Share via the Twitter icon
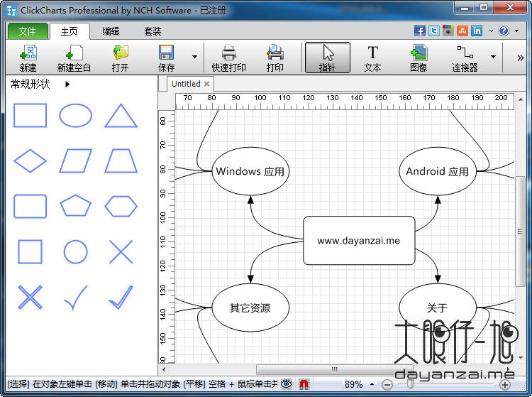532x397 pixels. pos(434,31)
